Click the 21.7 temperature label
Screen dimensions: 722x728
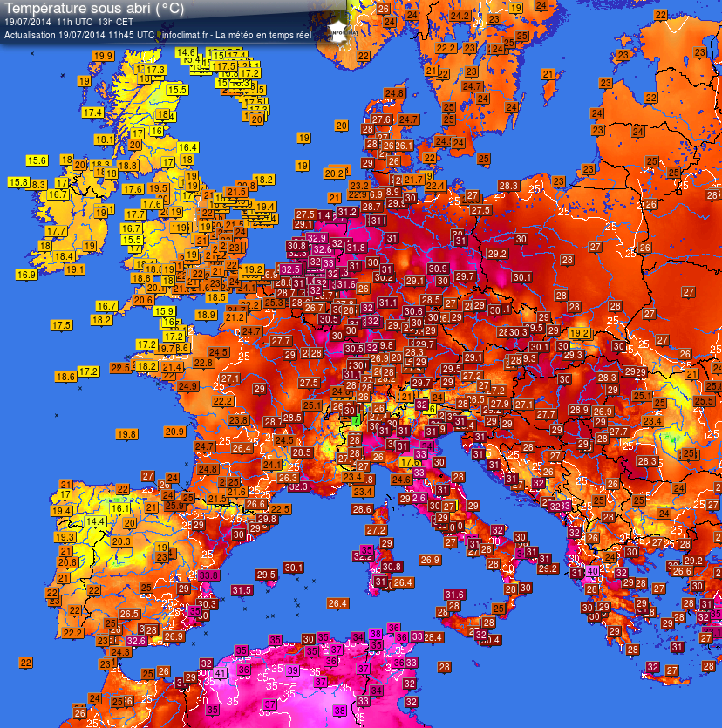[x=413, y=180]
